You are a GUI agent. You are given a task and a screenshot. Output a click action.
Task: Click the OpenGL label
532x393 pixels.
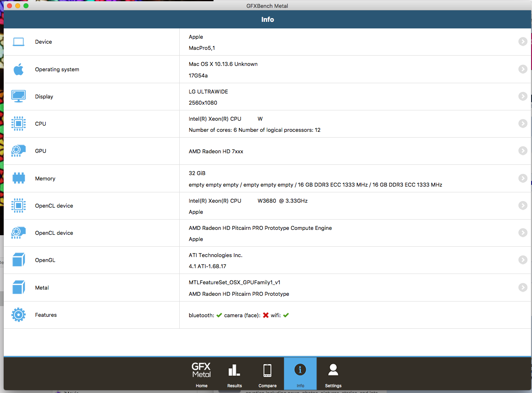(x=45, y=260)
